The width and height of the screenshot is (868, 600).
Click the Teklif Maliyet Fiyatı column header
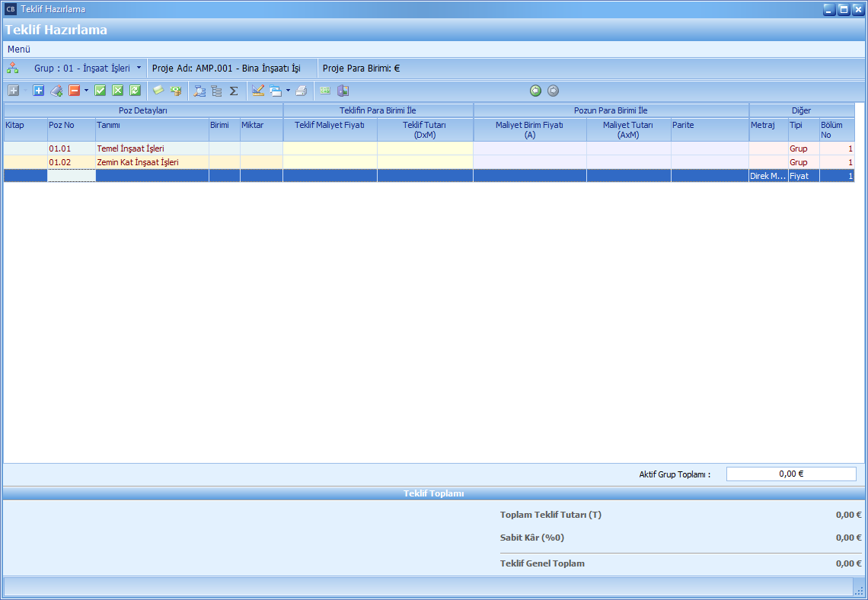click(x=330, y=125)
